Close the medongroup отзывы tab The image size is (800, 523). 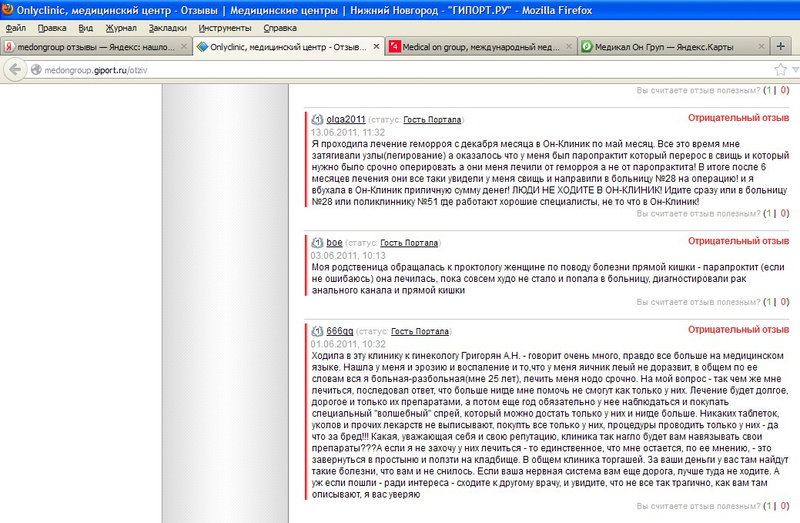click(x=184, y=46)
